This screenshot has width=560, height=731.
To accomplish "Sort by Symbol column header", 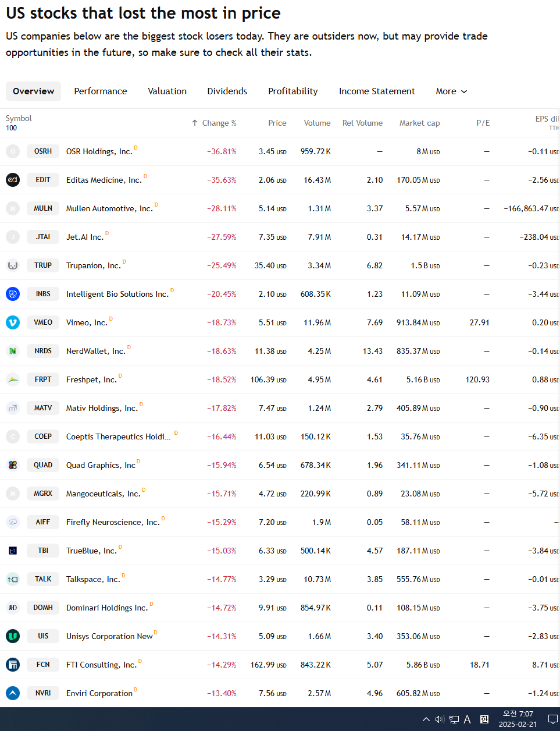I will click(x=19, y=118).
